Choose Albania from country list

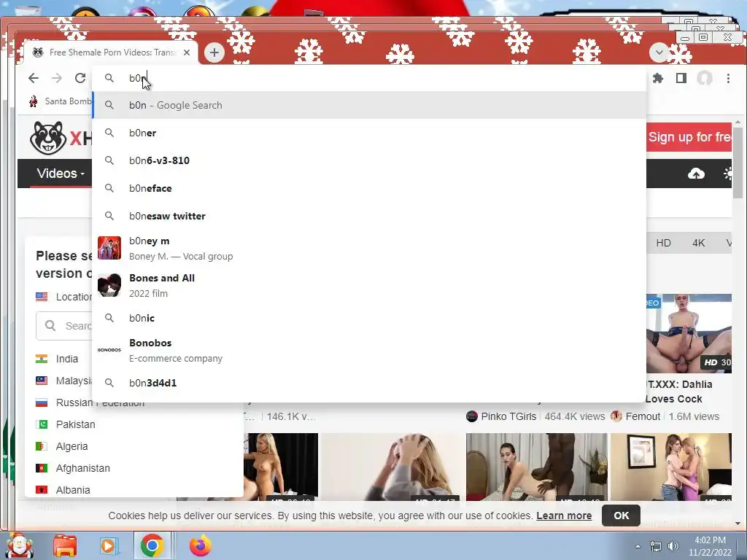[x=73, y=490]
